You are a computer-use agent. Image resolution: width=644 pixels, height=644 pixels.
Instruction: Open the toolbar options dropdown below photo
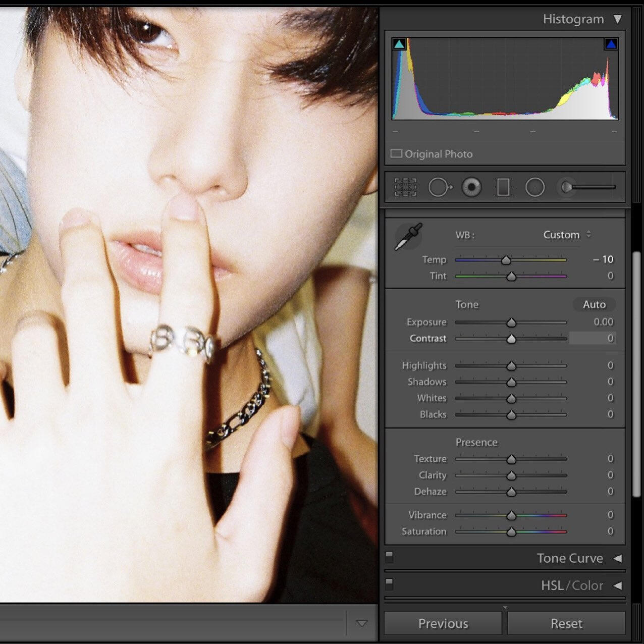click(362, 623)
